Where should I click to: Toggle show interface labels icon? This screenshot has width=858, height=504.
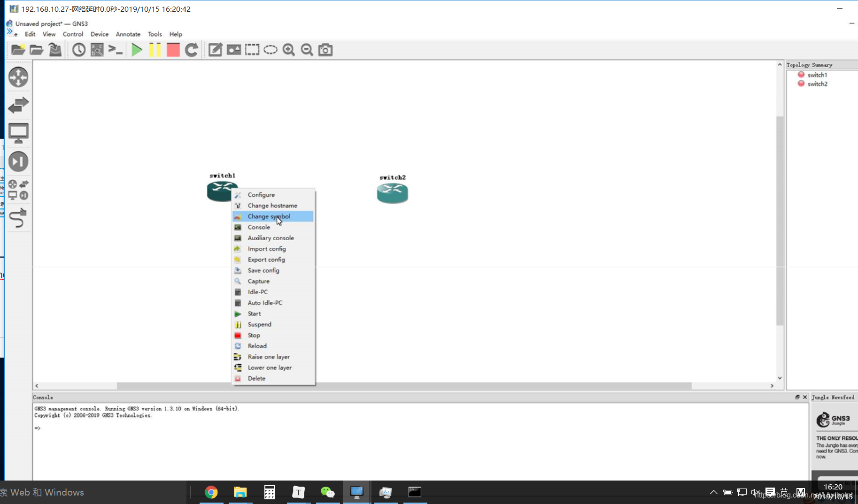click(97, 50)
